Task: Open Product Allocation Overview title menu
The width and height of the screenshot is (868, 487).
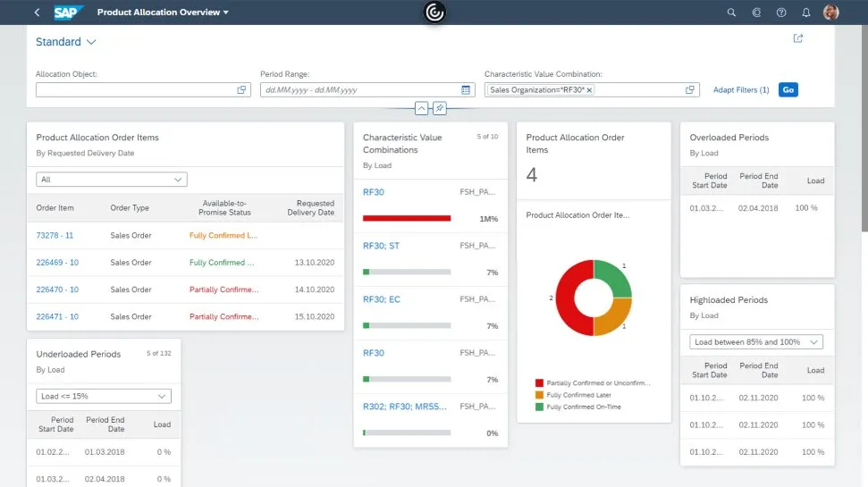Action: coord(163,13)
